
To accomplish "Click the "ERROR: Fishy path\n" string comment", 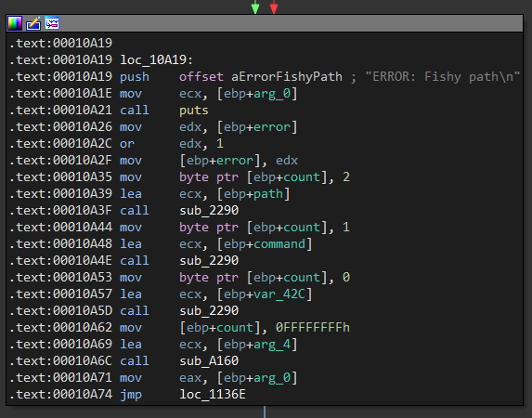I will pyautogui.click(x=443, y=77).
